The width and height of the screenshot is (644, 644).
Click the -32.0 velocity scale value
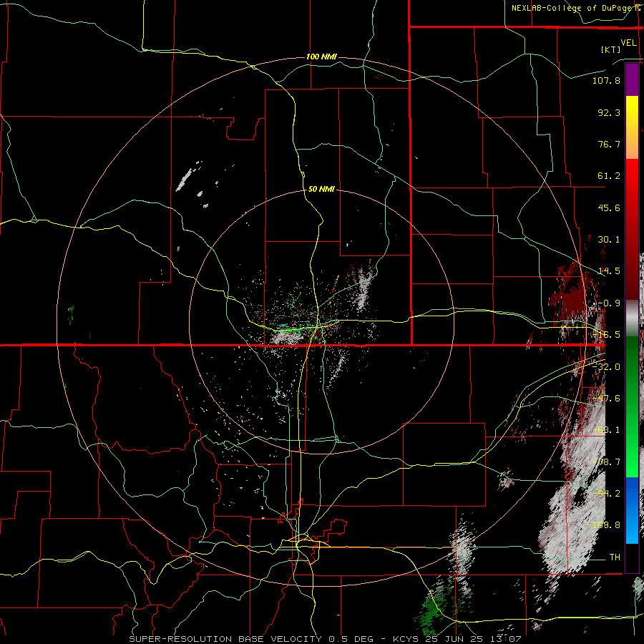coord(606,367)
